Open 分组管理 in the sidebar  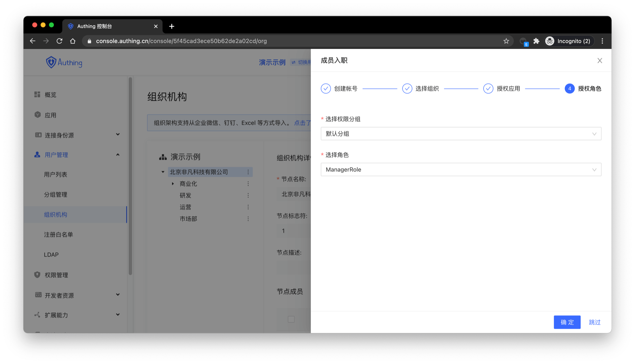(x=56, y=194)
